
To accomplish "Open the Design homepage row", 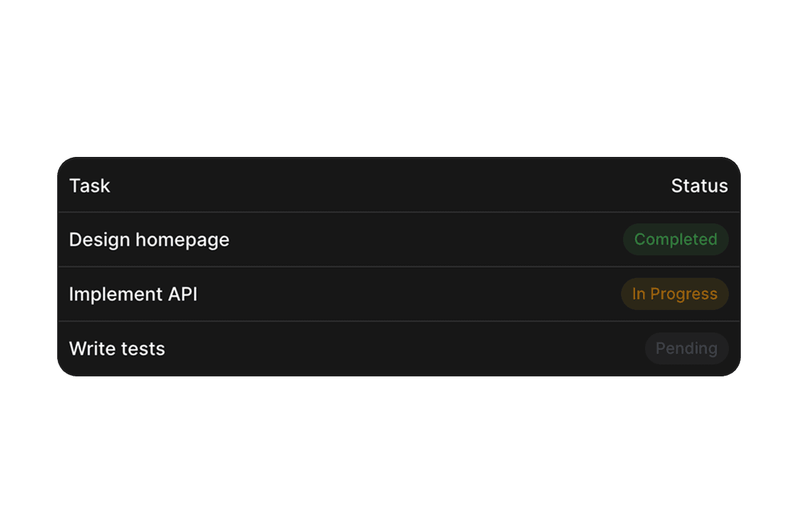I will tap(399, 239).
